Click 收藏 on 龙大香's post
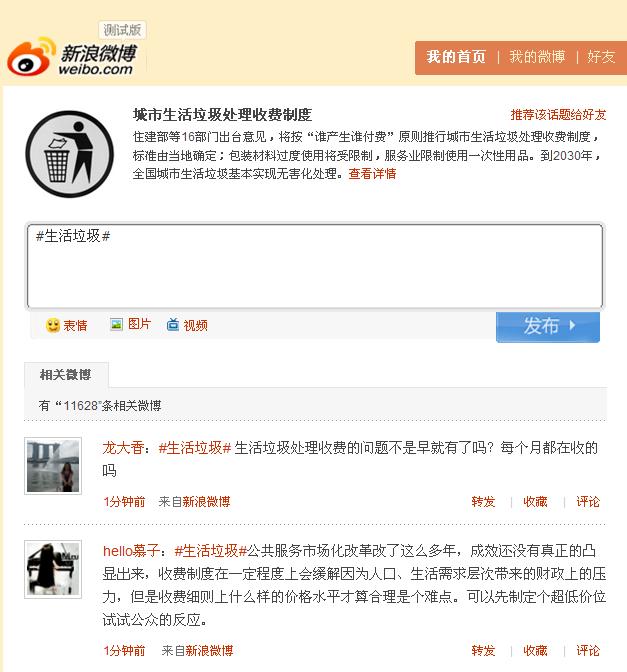Screen dimensions: 627x672 [x=535, y=502]
